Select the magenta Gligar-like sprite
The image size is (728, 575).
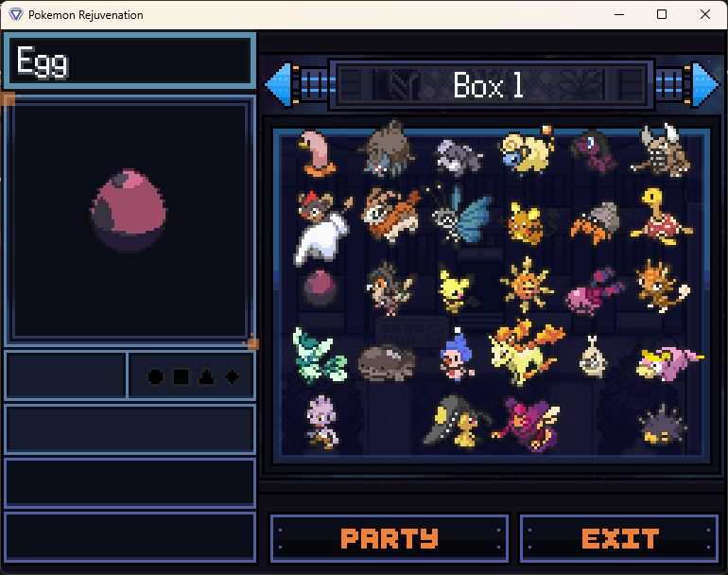pos(527,425)
